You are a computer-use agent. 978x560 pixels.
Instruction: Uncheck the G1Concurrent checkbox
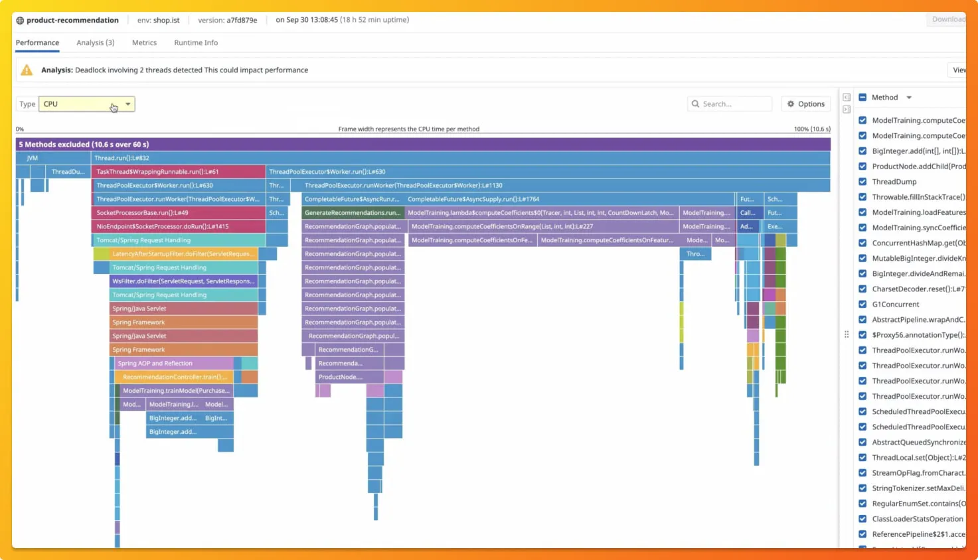[862, 304]
